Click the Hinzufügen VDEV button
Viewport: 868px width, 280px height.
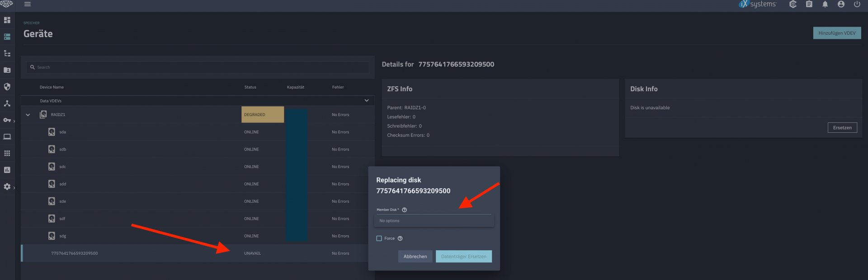click(837, 33)
